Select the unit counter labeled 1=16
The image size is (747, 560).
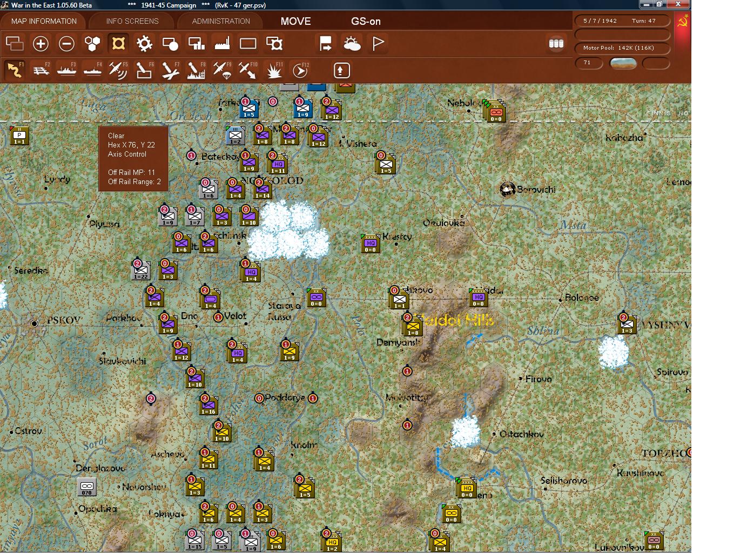point(208,405)
